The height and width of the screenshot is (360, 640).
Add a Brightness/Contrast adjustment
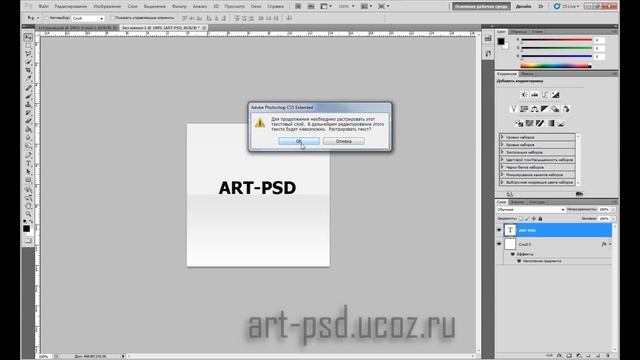click(x=524, y=95)
